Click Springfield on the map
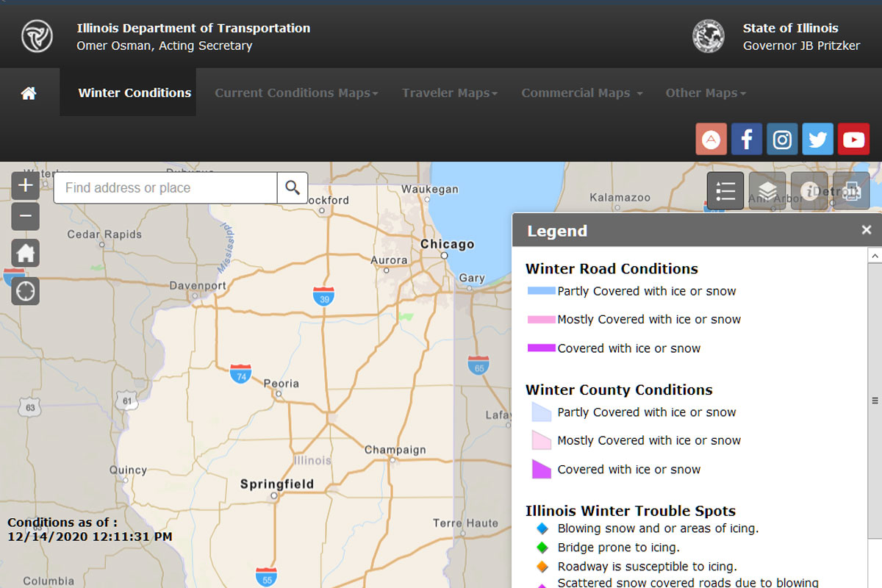The image size is (882, 588). point(276,484)
